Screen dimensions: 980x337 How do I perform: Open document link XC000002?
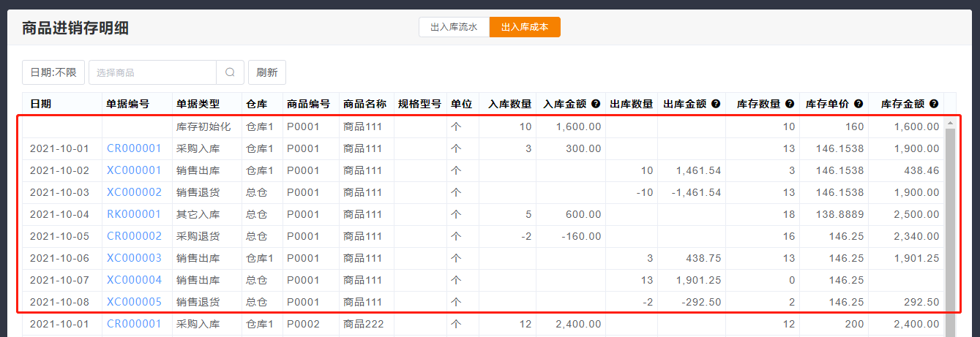pos(134,192)
